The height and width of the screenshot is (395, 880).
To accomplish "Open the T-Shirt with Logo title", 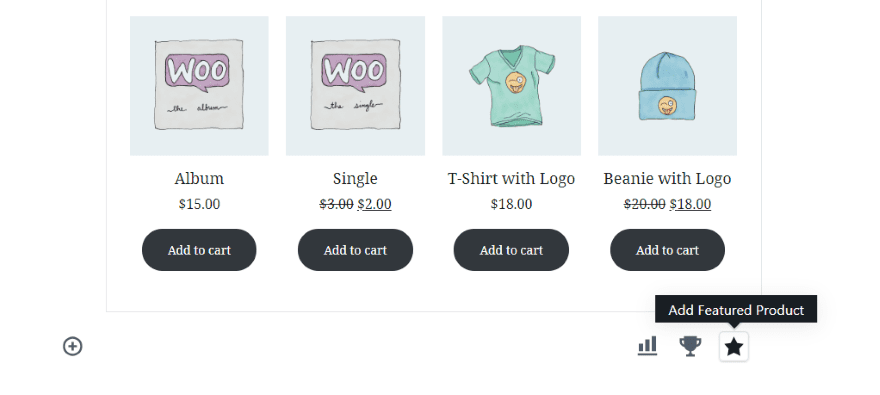I will click(x=511, y=179).
